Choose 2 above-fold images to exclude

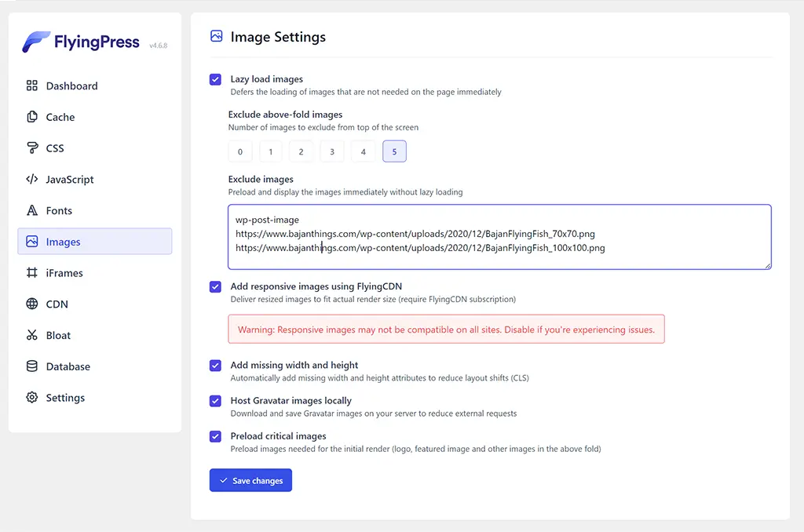tap(301, 151)
